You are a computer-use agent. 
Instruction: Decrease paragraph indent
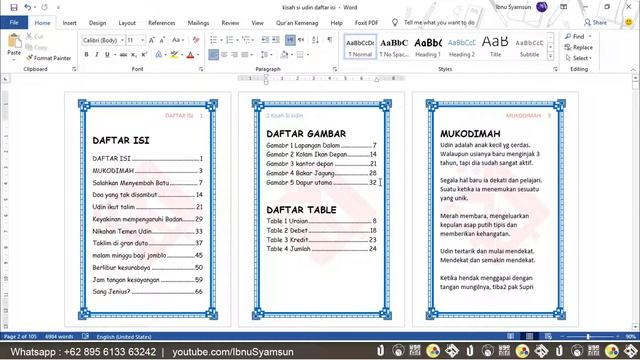265,40
